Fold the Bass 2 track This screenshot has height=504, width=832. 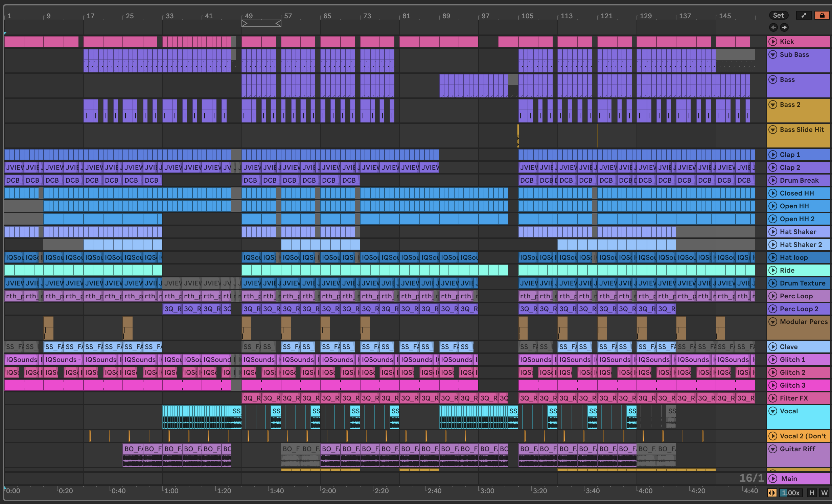click(x=773, y=105)
